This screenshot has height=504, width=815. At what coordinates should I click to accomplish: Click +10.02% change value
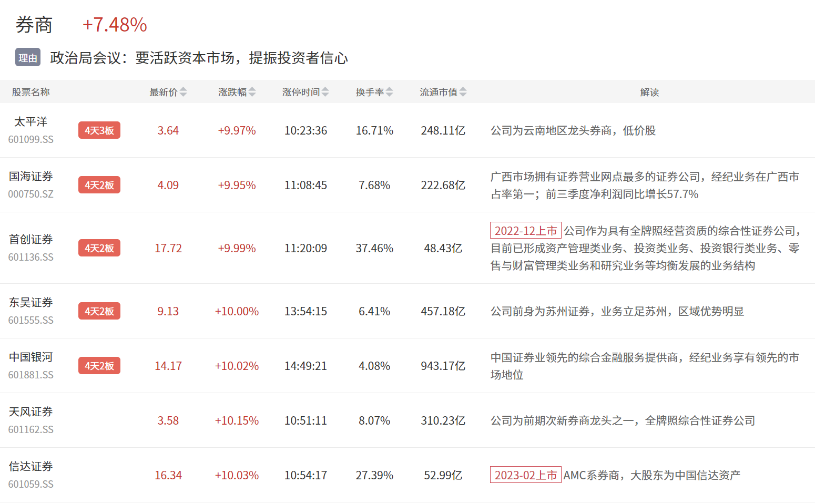point(237,366)
